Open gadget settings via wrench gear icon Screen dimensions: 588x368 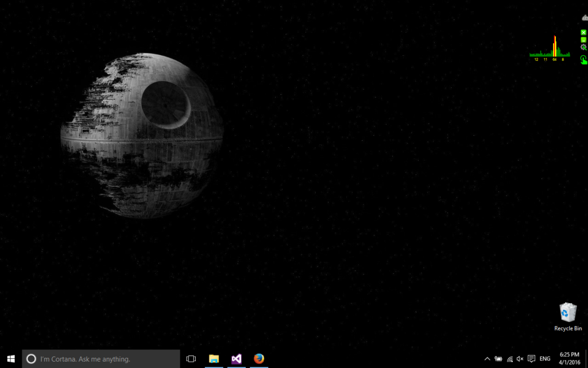(x=583, y=47)
